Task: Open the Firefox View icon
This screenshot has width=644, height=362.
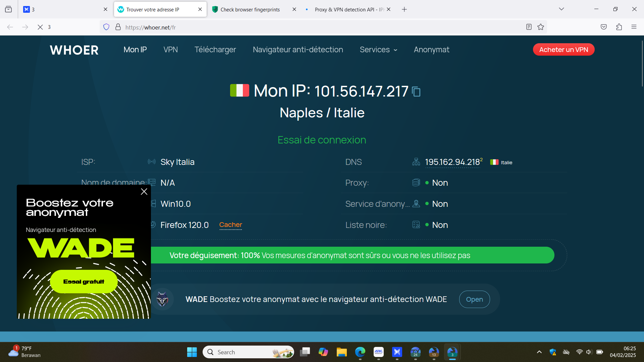Action: 8,9
